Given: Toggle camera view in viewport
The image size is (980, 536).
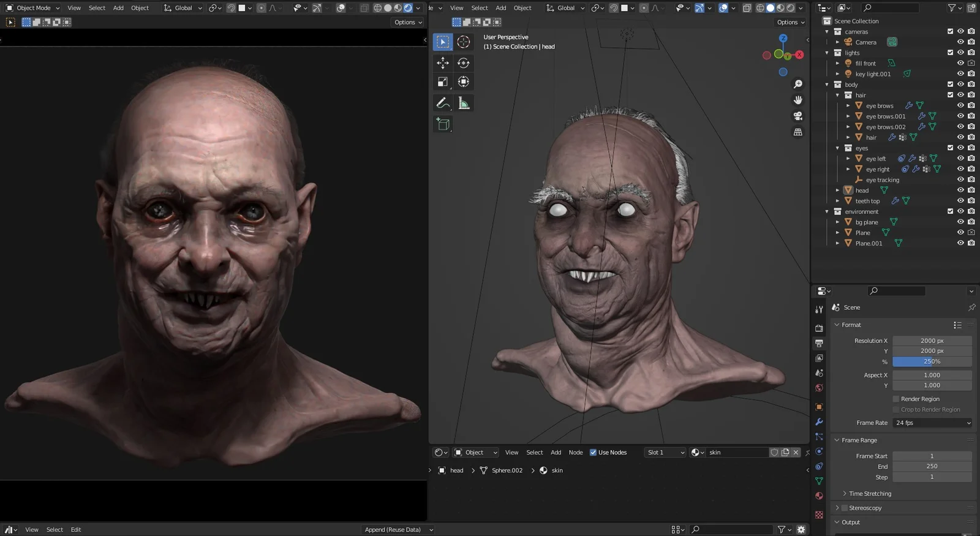Looking at the screenshot, I should pos(798,116).
